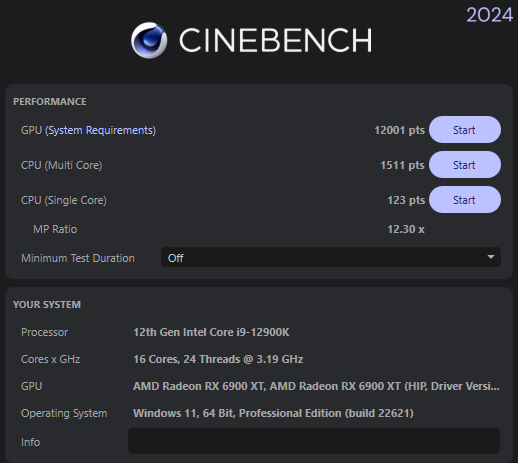Click the PERFORMANCE section header
The height and width of the screenshot is (463, 518).
(50, 102)
